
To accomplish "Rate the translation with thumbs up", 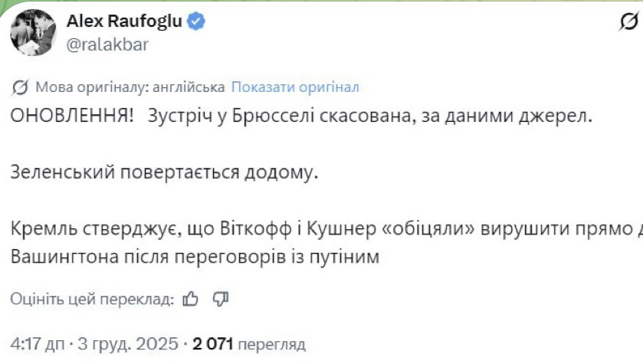I will click(x=192, y=298).
